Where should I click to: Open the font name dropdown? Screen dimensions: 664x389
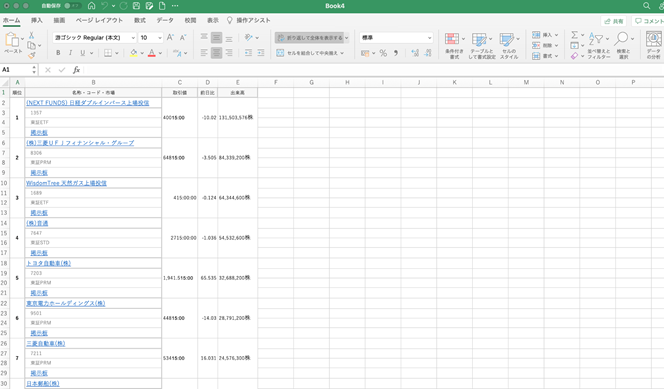pos(94,38)
